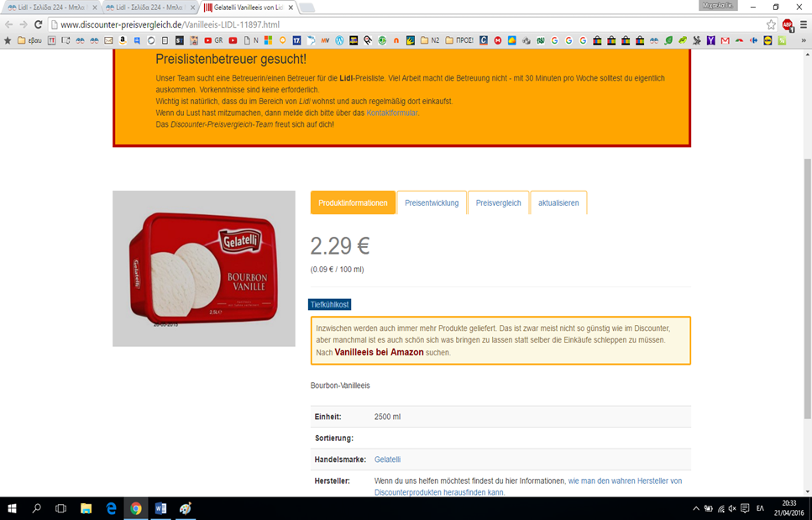Click the aktualisieren tab
The width and height of the screenshot is (812, 520).
tap(558, 202)
